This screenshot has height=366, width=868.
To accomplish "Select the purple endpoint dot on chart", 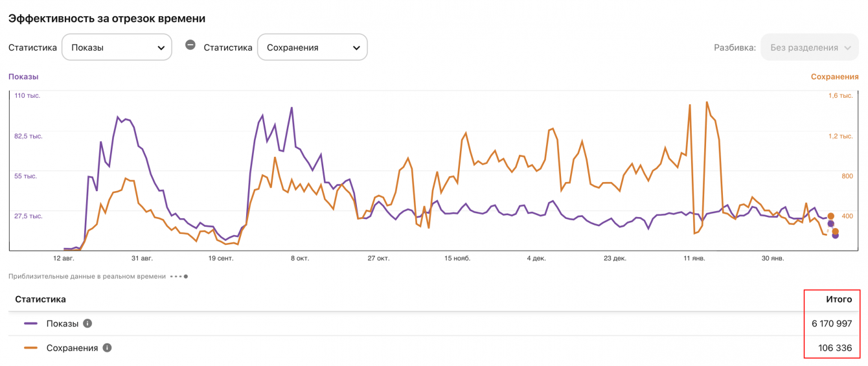I will (x=835, y=235).
